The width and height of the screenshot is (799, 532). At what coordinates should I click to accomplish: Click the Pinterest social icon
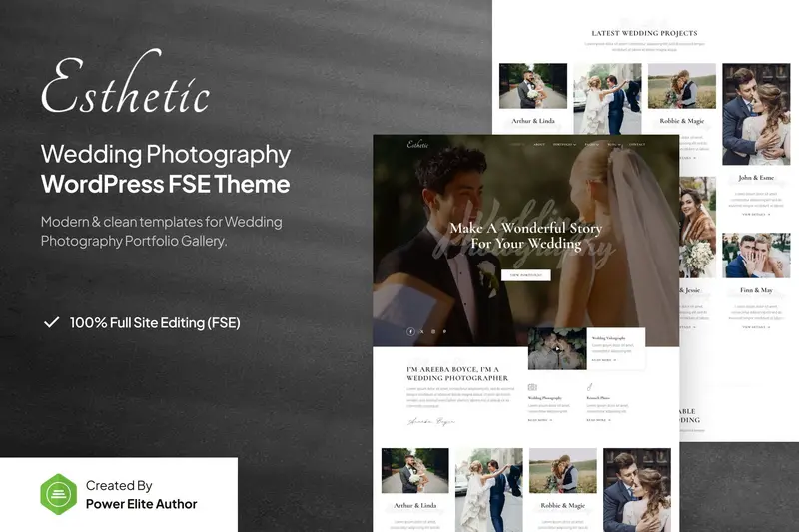pos(445,331)
